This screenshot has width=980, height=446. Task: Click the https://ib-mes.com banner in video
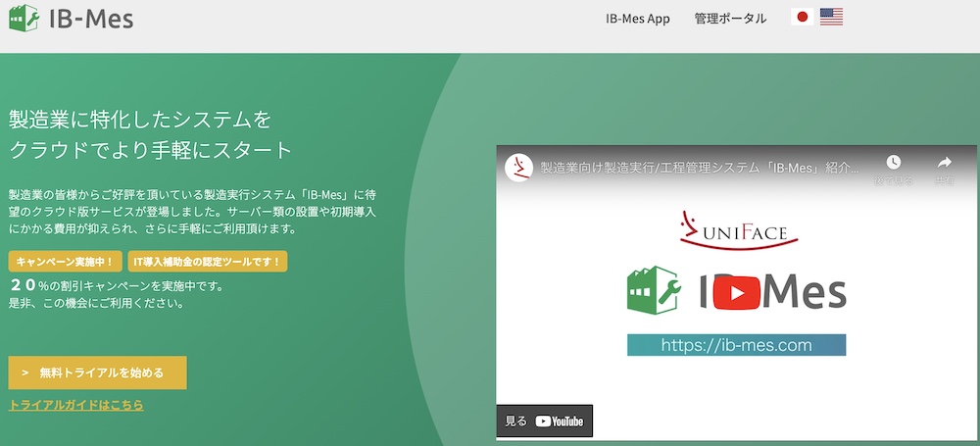[x=736, y=345]
